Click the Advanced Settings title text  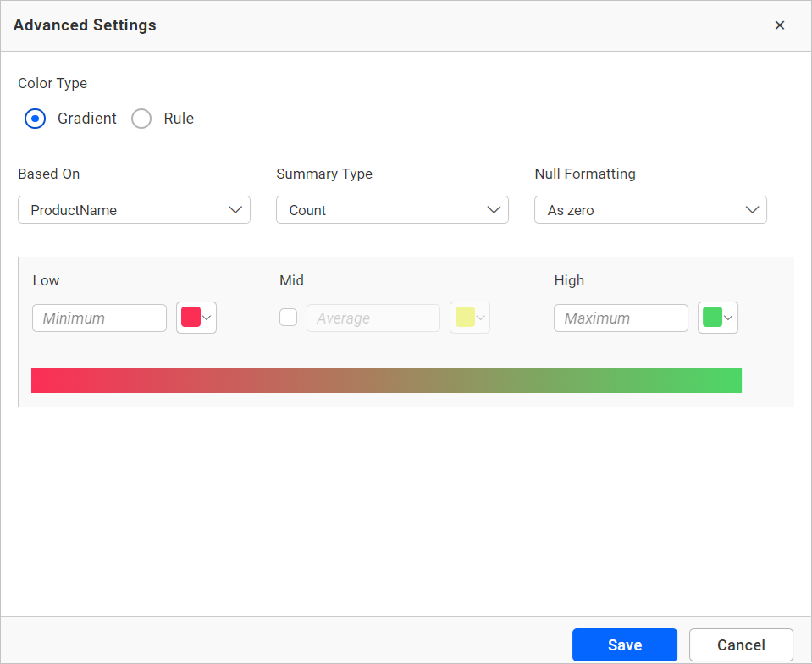pyautogui.click(x=84, y=25)
